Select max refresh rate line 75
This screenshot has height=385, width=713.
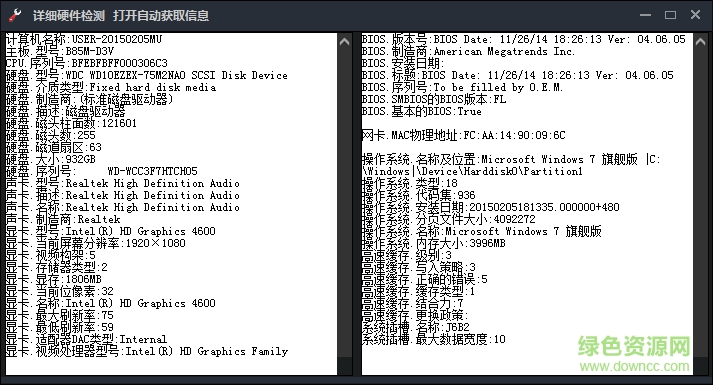[60, 315]
